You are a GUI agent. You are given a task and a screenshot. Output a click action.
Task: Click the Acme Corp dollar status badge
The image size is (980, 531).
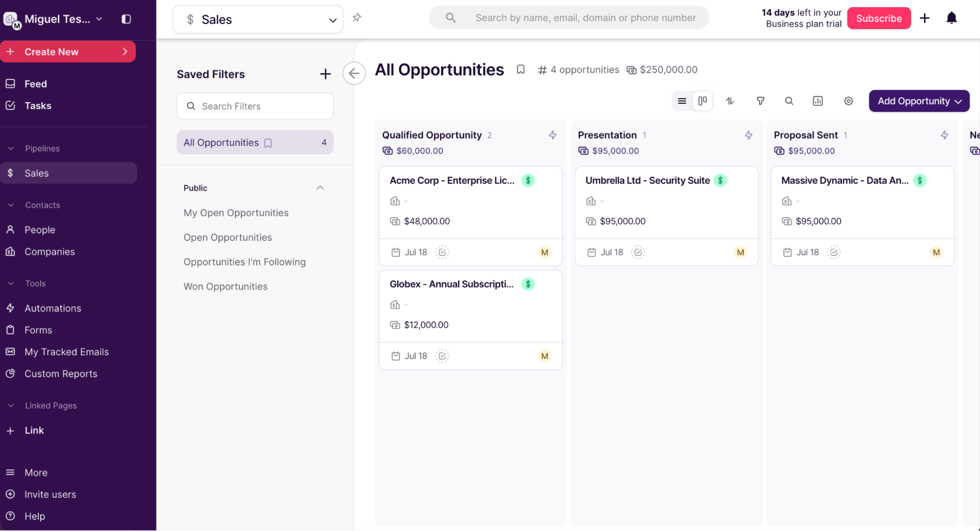(528, 180)
